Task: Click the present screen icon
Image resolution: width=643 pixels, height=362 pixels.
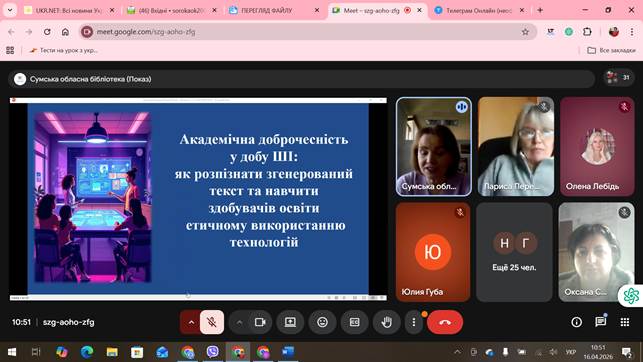Action: tap(290, 322)
